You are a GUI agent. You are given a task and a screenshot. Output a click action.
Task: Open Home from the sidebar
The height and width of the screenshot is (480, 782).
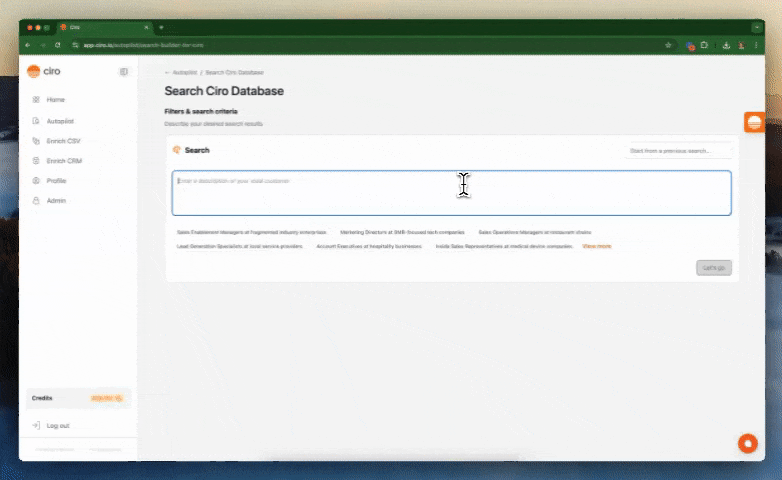tap(55, 100)
